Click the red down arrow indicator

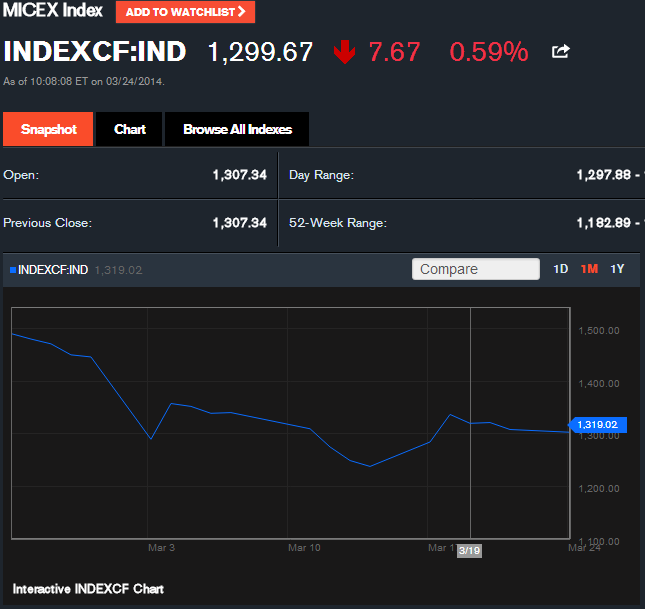345,52
